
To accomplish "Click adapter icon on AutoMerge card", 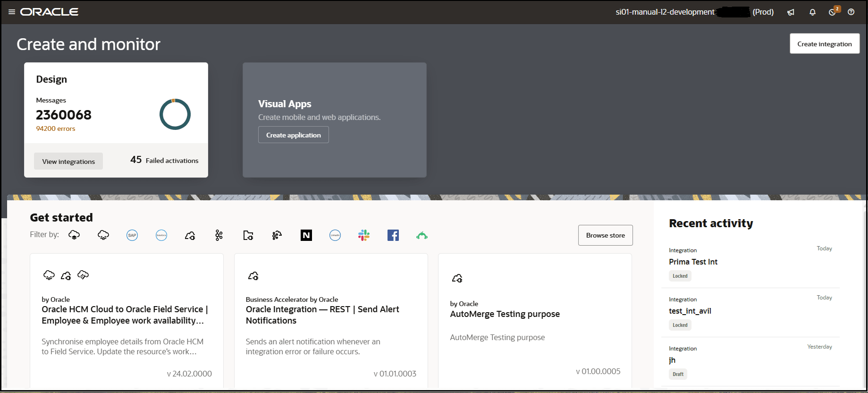I will tap(457, 278).
